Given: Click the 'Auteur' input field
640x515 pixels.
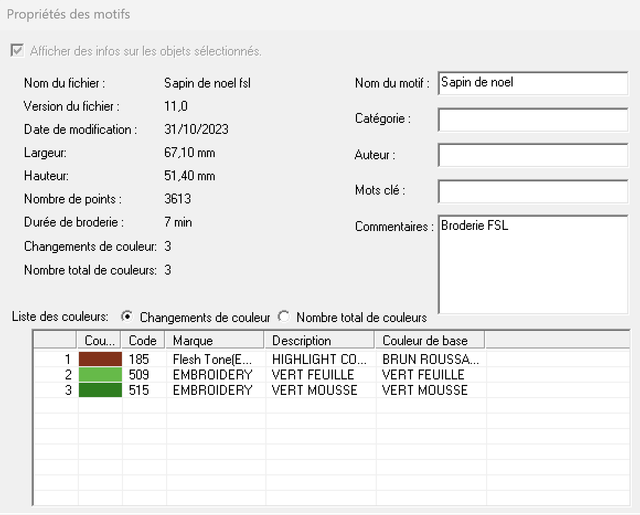Looking at the screenshot, I should pos(531,155).
